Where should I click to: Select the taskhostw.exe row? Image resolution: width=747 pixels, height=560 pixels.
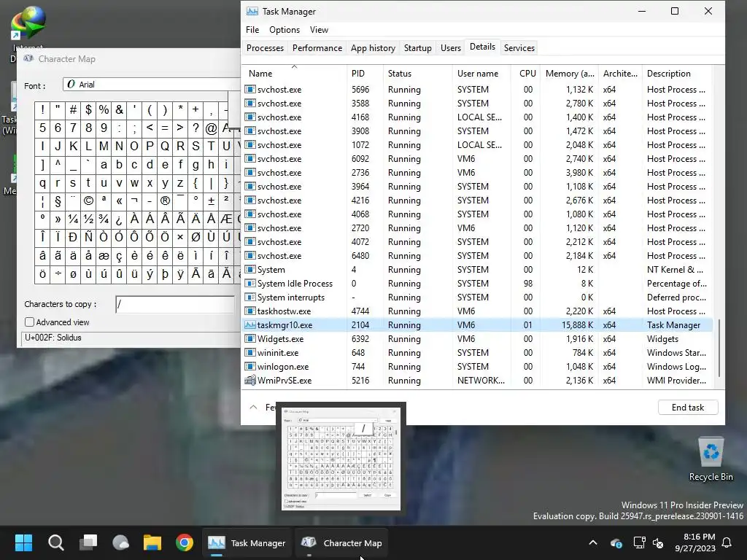[x=478, y=311]
